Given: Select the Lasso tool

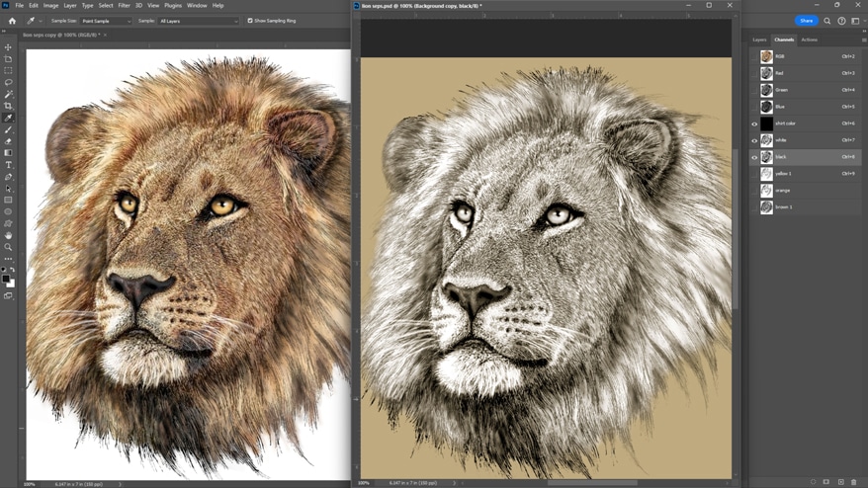Looking at the screenshot, I should (9, 83).
